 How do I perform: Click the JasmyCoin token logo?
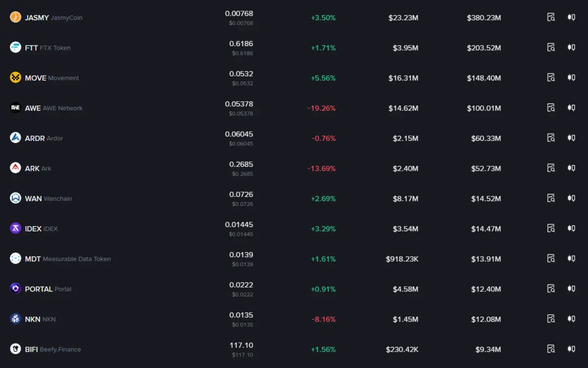point(14,18)
